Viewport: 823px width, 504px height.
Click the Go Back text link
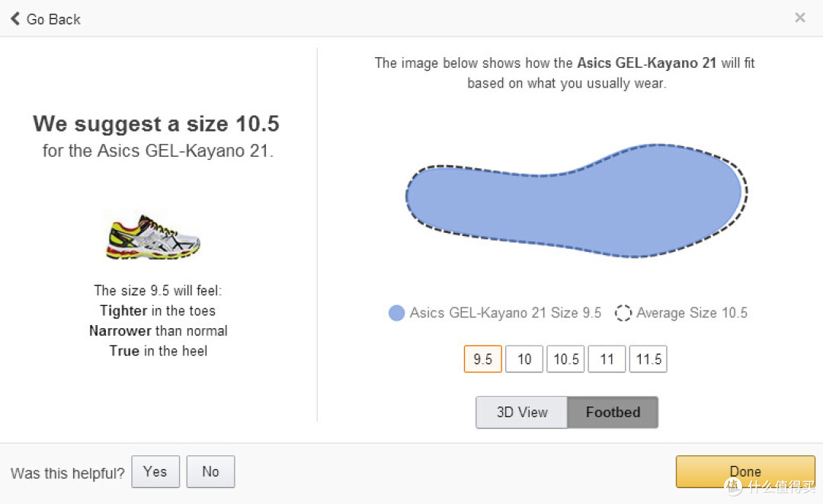pos(53,19)
